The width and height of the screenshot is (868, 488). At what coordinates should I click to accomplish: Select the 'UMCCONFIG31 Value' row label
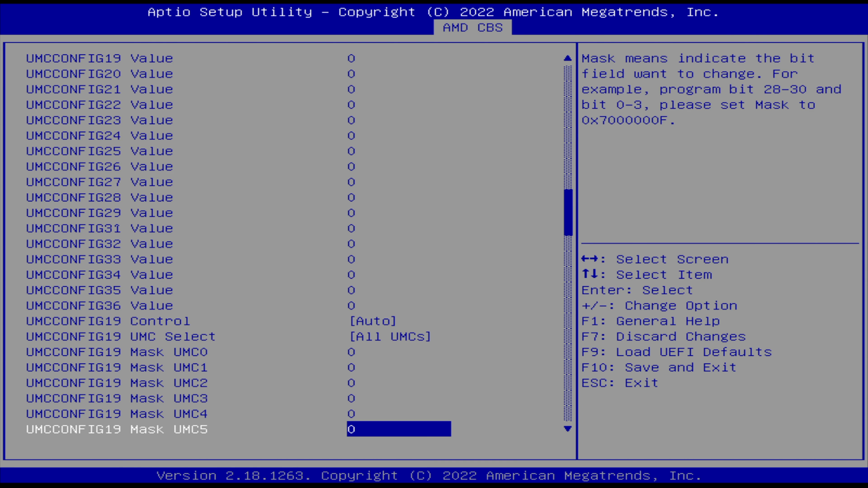[x=100, y=228]
